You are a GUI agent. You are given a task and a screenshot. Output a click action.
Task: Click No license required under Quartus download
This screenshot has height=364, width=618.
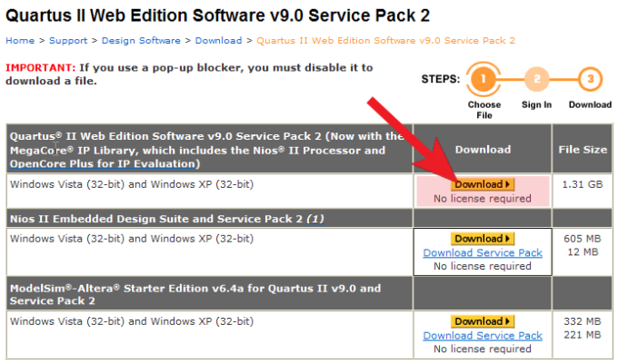483,198
